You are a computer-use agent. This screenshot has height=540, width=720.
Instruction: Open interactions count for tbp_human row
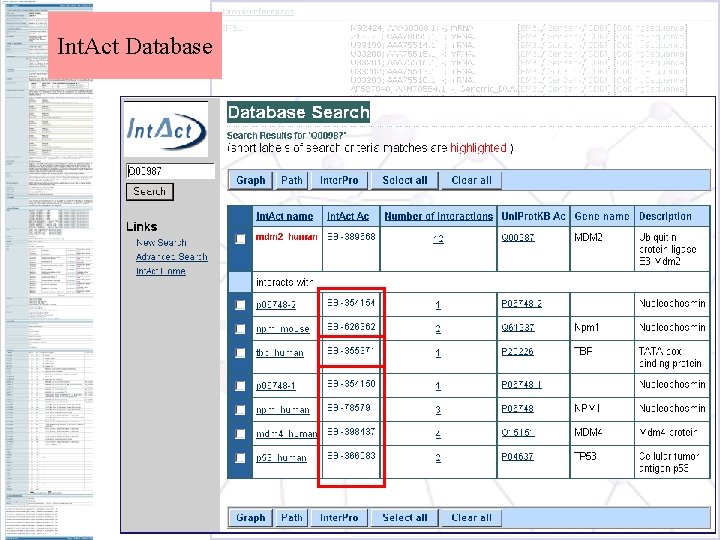pos(438,353)
